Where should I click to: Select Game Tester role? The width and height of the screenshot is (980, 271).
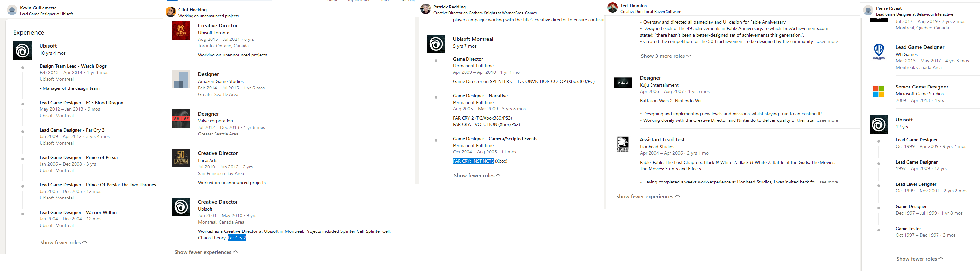[908, 229]
